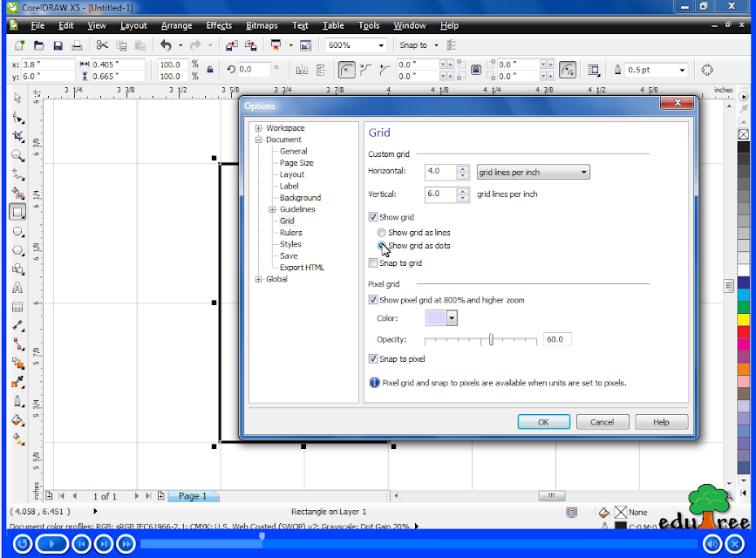Viewport: 756px width, 558px height.
Task: Select Show grid as lines option
Action: click(381, 233)
